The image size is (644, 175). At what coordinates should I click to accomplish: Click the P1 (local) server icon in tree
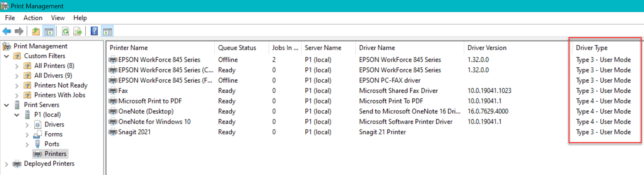pyautogui.click(x=27, y=114)
